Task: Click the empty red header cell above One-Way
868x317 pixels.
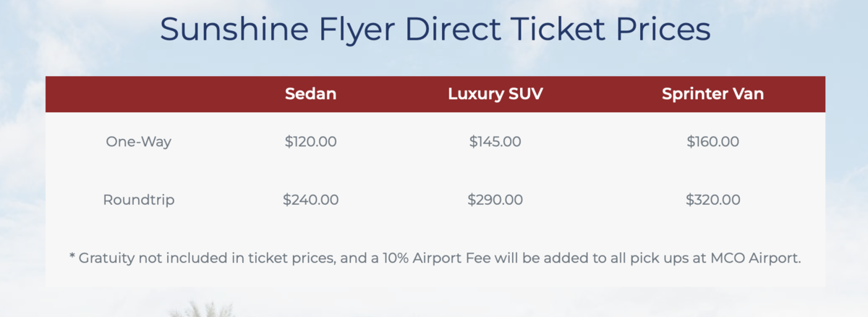Action: (138, 94)
